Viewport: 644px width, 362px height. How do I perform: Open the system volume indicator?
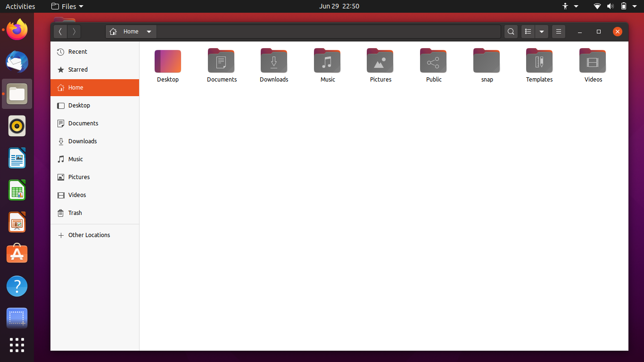(x=610, y=6)
